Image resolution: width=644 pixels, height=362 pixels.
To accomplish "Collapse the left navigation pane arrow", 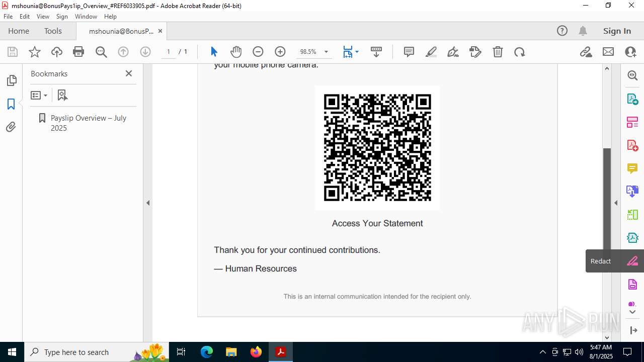I will [148, 203].
